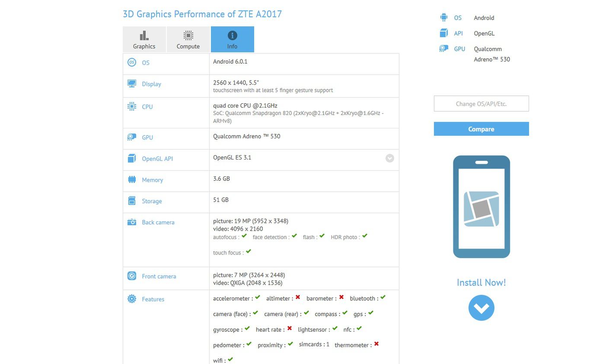Open the Install Now download chevron
Image resolution: width=609 pixels, height=364 pixels.
[x=481, y=308]
